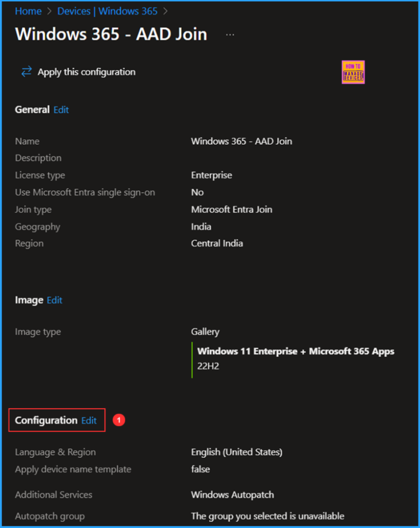Click Apply this configuration text

coord(87,72)
